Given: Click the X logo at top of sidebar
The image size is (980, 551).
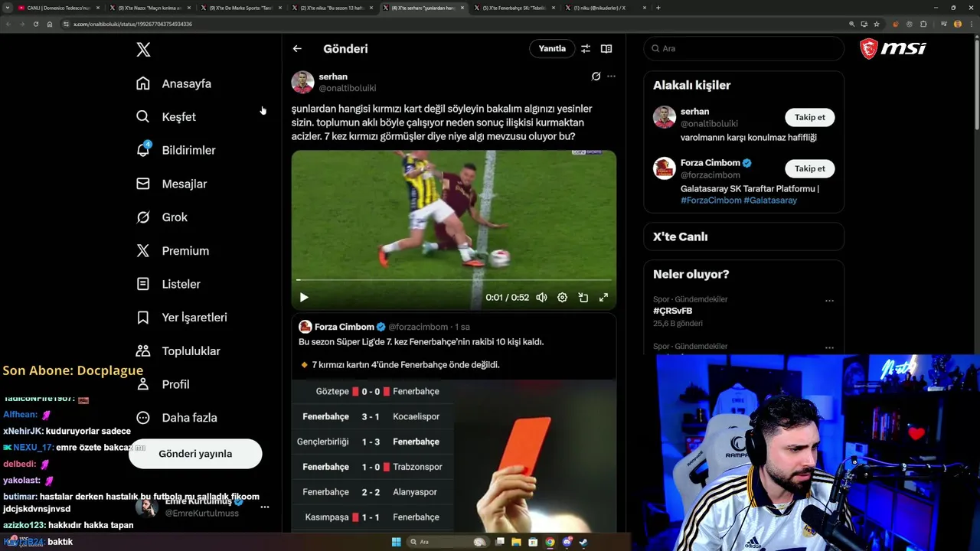Looking at the screenshot, I should click(143, 50).
